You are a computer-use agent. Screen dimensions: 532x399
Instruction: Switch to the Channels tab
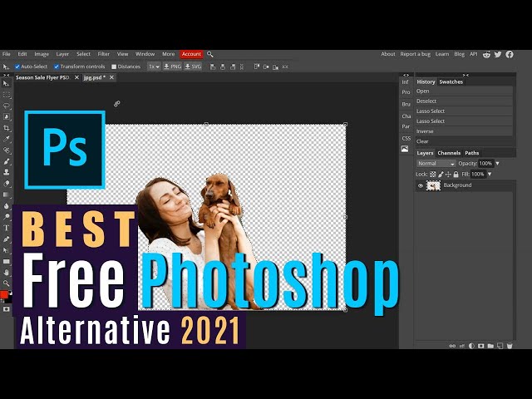point(449,153)
